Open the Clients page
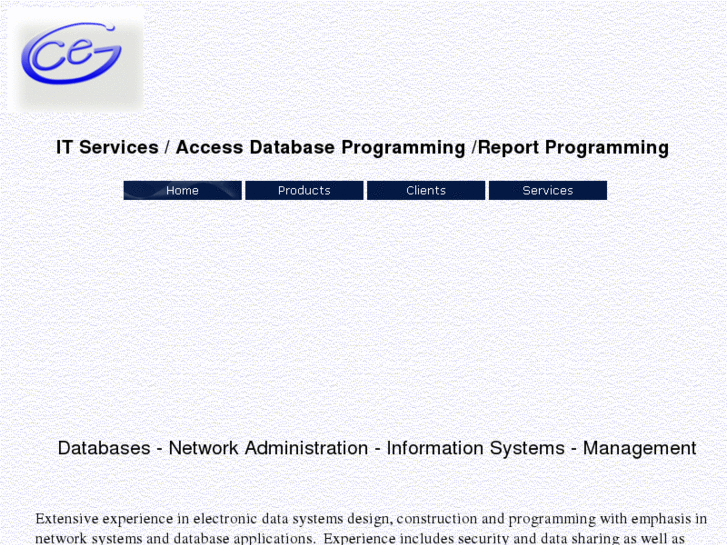 point(426,190)
